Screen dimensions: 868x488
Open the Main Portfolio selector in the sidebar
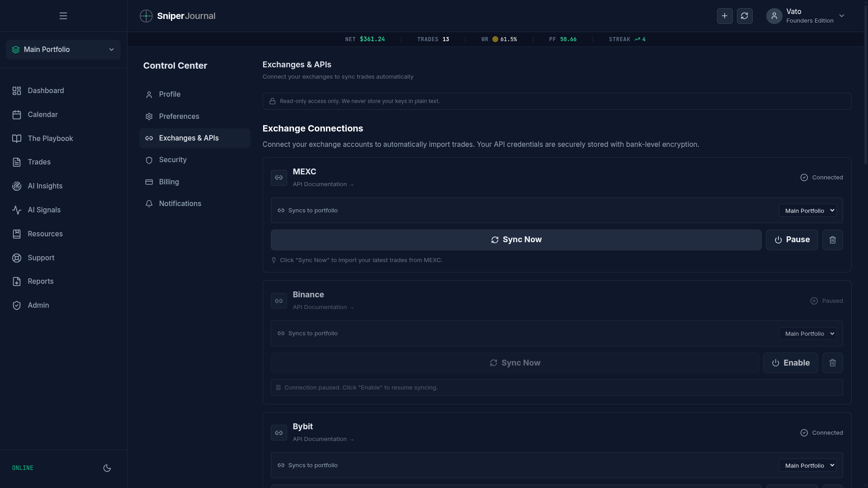click(x=63, y=50)
